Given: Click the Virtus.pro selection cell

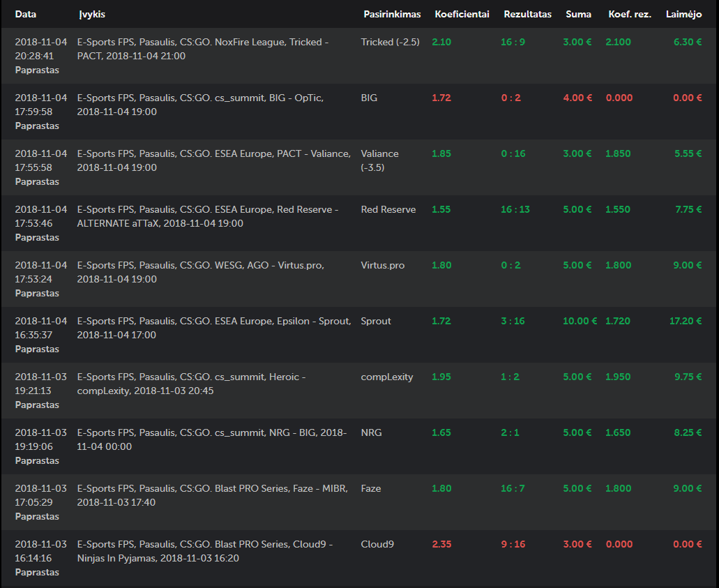Looking at the screenshot, I should click(382, 265).
